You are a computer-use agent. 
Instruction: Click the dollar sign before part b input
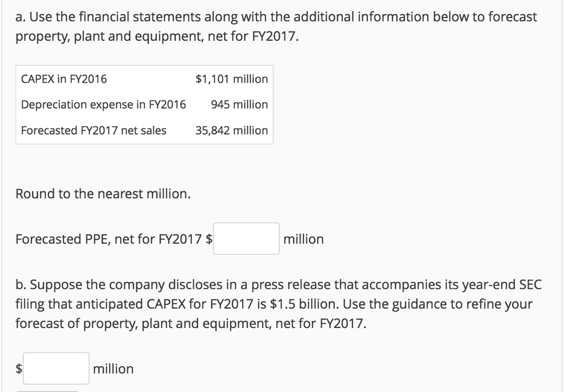[18, 368]
